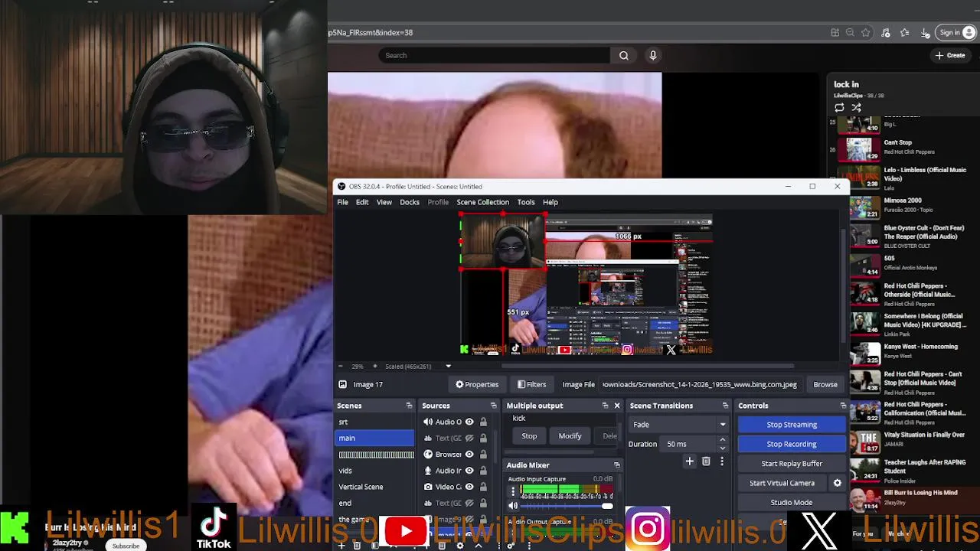Open the OBS Help menu
980x551 pixels.
pyautogui.click(x=550, y=202)
